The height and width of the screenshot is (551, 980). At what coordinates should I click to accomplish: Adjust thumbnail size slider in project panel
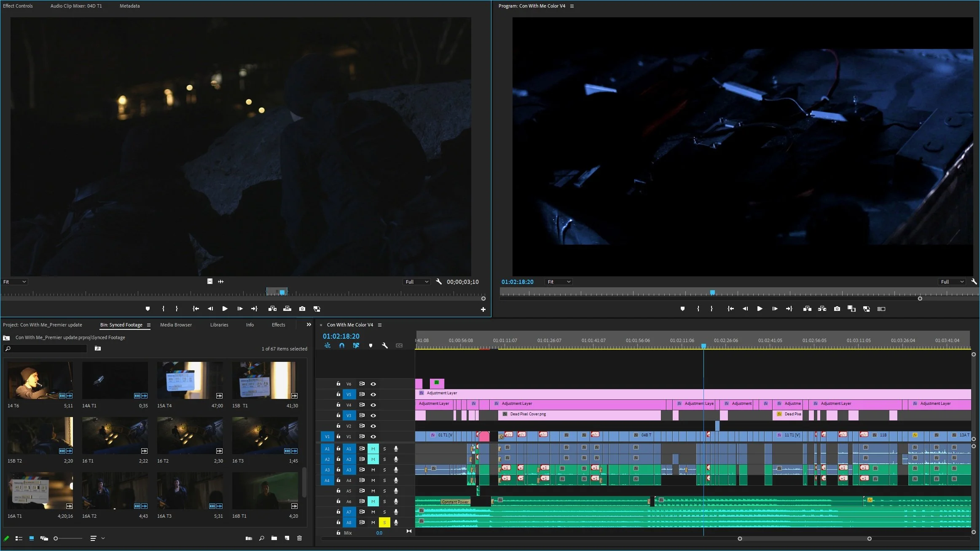tap(56, 538)
